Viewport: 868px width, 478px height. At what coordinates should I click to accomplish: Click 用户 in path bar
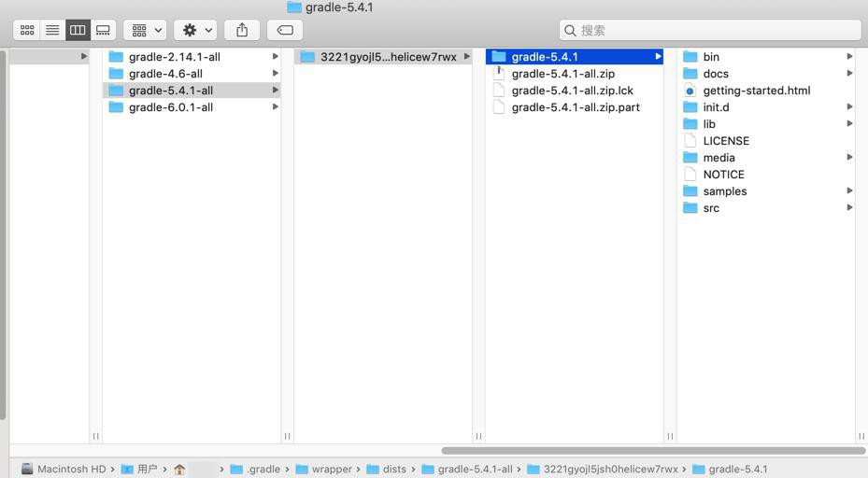coord(139,470)
